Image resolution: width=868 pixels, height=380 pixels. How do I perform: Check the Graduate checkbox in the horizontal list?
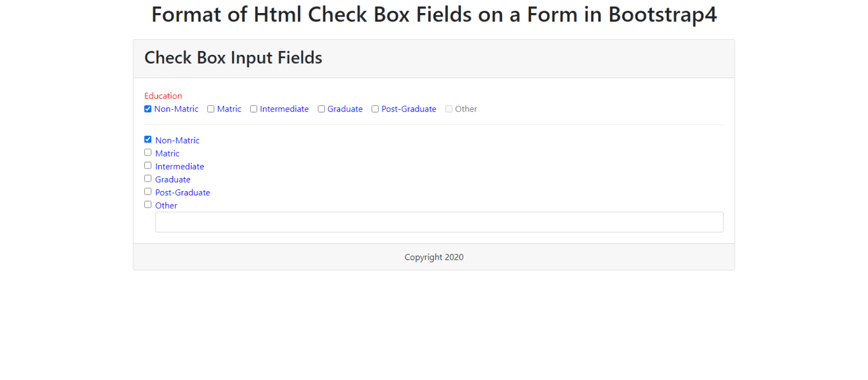click(x=322, y=109)
